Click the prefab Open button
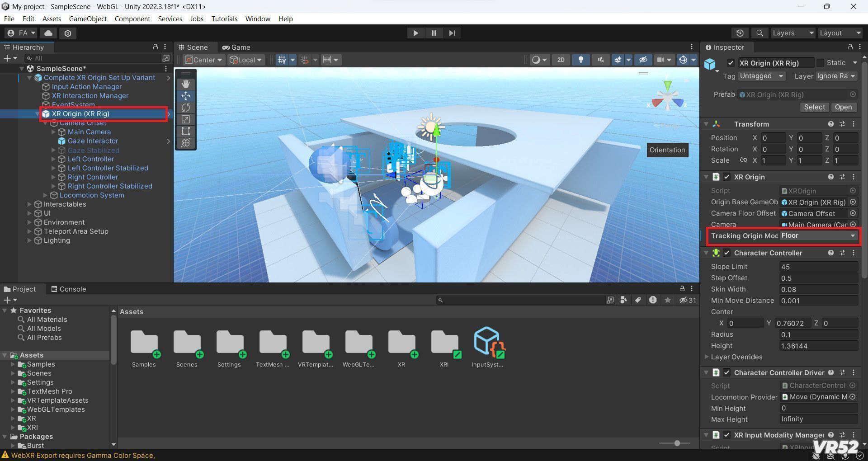This screenshot has height=461, width=868. pyautogui.click(x=843, y=107)
